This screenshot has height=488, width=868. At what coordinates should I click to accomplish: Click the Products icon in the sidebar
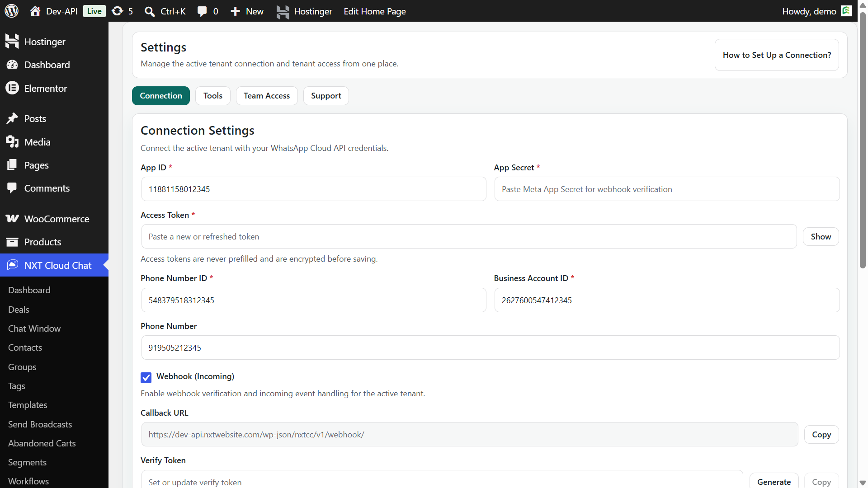coord(12,242)
